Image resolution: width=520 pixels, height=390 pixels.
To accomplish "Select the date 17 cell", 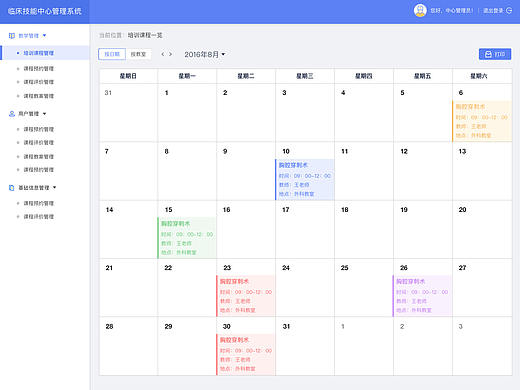I will coord(305,229).
